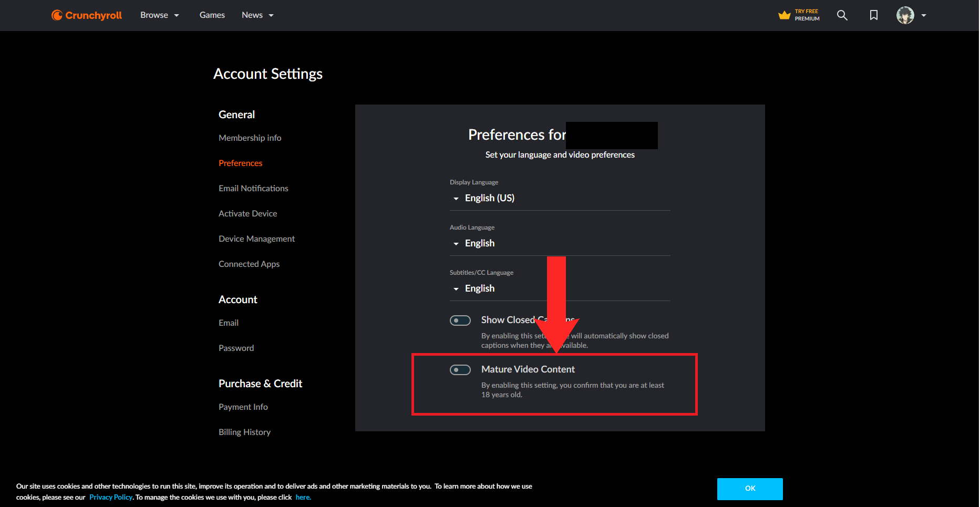980x507 pixels.
Task: Click the Crunchyroll logo
Action: (x=87, y=15)
